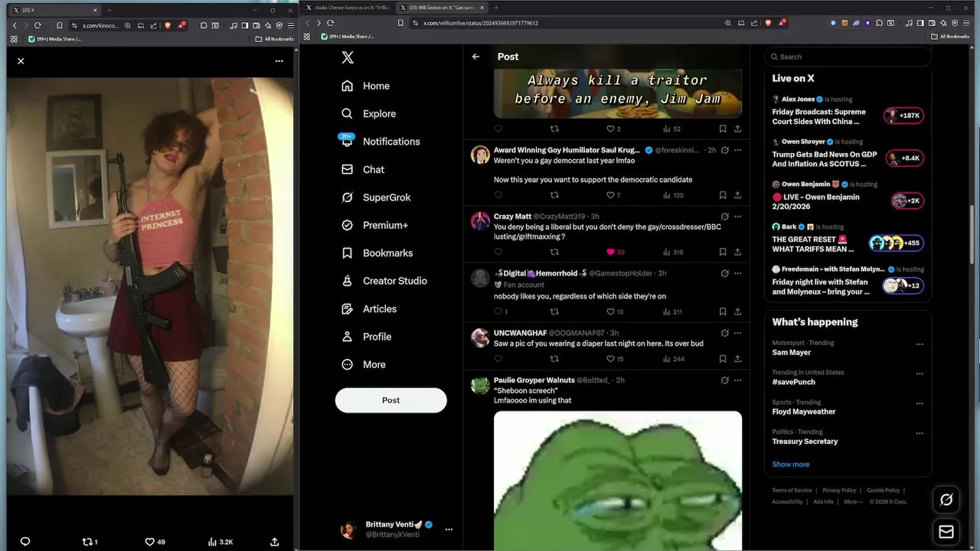Open more options on Digital Hemorrhoid reply
Viewport: 980px width, 551px height.
click(738, 273)
